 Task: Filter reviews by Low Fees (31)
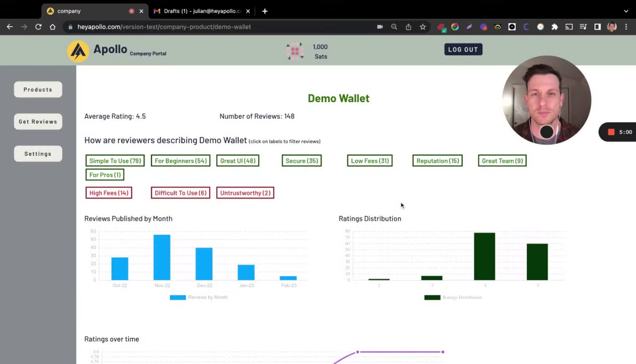[370, 161]
